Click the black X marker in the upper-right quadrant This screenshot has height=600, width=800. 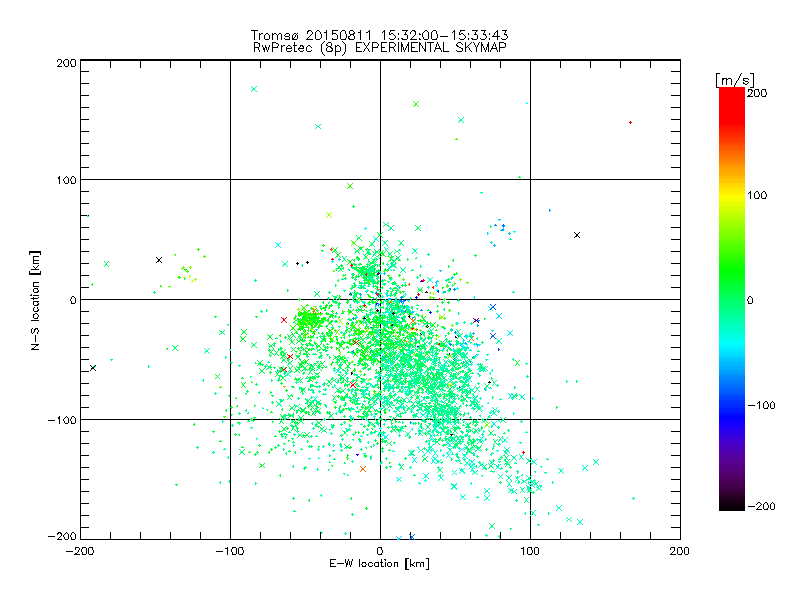[577, 235]
